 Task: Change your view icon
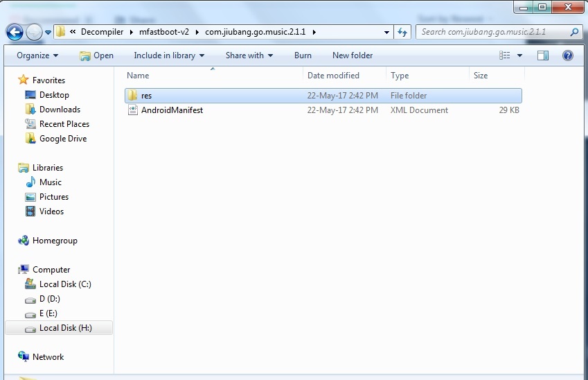[x=504, y=55]
